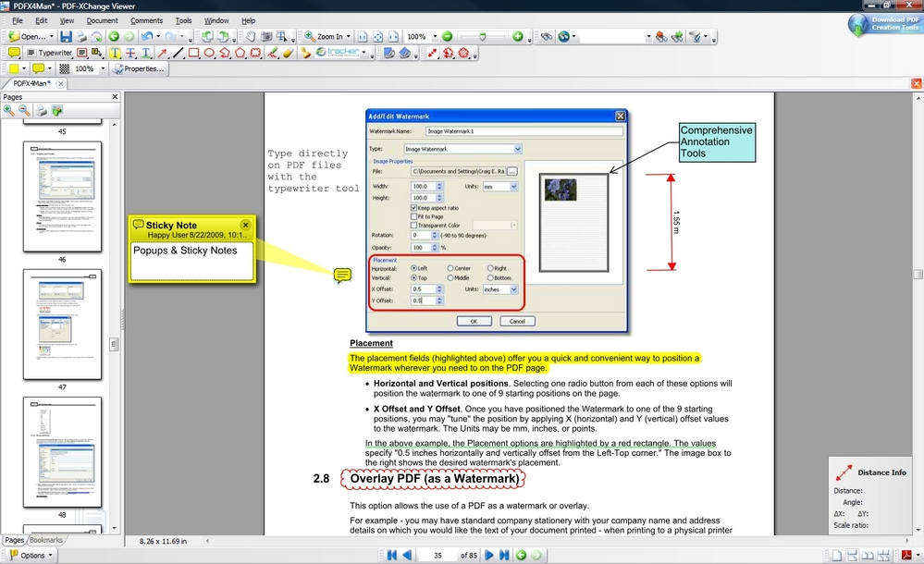This screenshot has height=564, width=924.
Task: Select the Pencil annotation tool
Action: tap(272, 53)
